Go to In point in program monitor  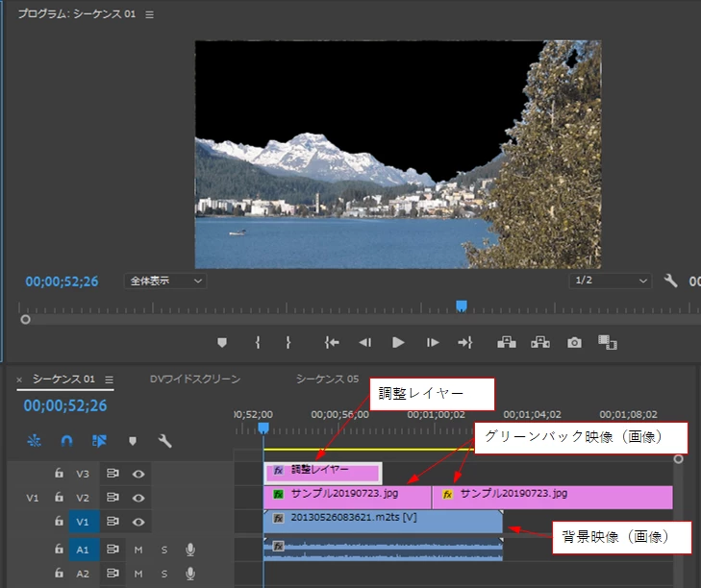click(x=332, y=343)
